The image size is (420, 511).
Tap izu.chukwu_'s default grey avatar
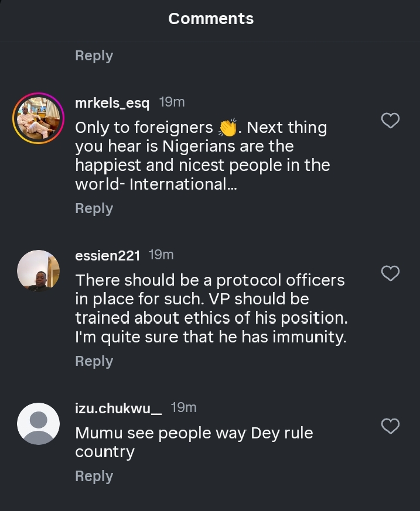coord(38,424)
